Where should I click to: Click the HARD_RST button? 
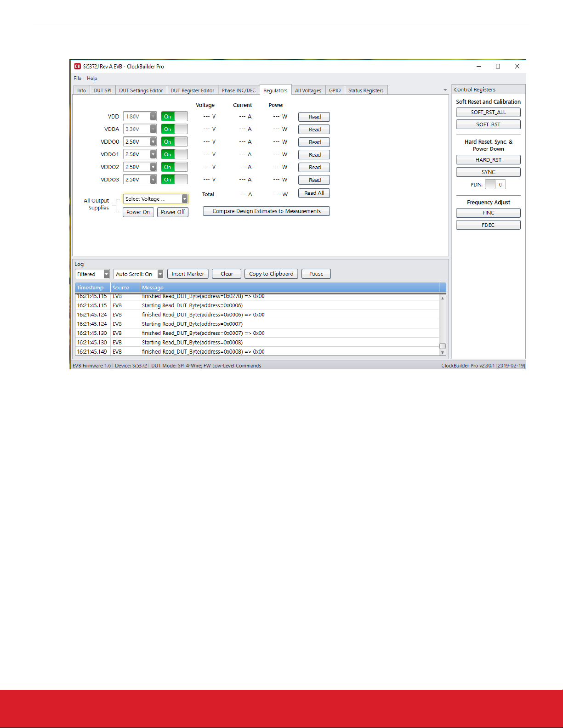[x=488, y=160]
